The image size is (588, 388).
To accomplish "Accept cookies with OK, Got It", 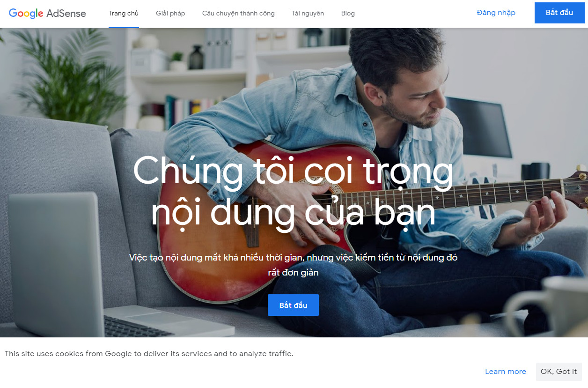I will tap(559, 372).
